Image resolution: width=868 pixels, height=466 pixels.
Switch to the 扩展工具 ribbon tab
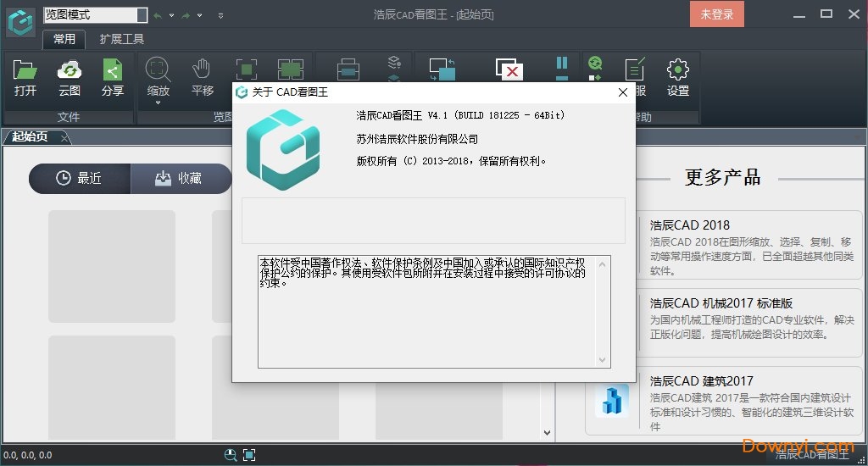coord(122,39)
